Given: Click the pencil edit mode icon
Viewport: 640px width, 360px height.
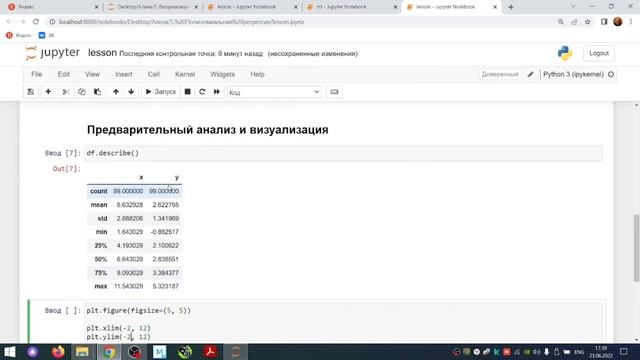Looking at the screenshot, I should (530, 74).
